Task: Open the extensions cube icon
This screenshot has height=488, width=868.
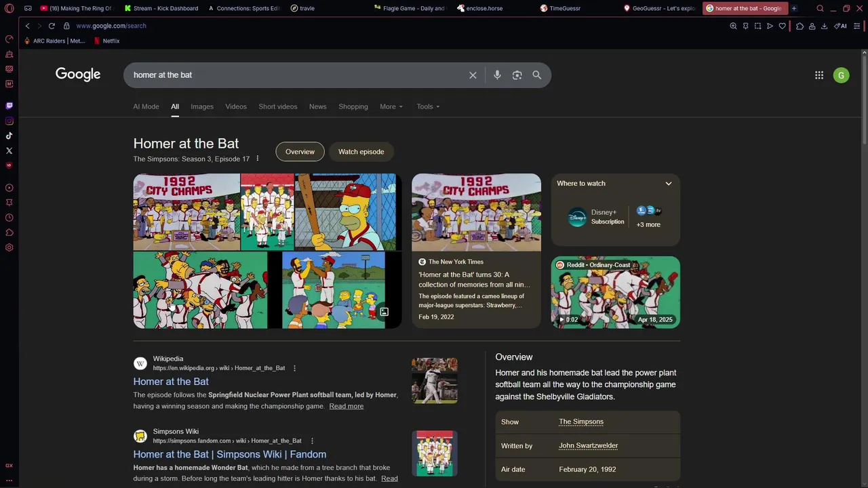Action: pyautogui.click(x=800, y=26)
